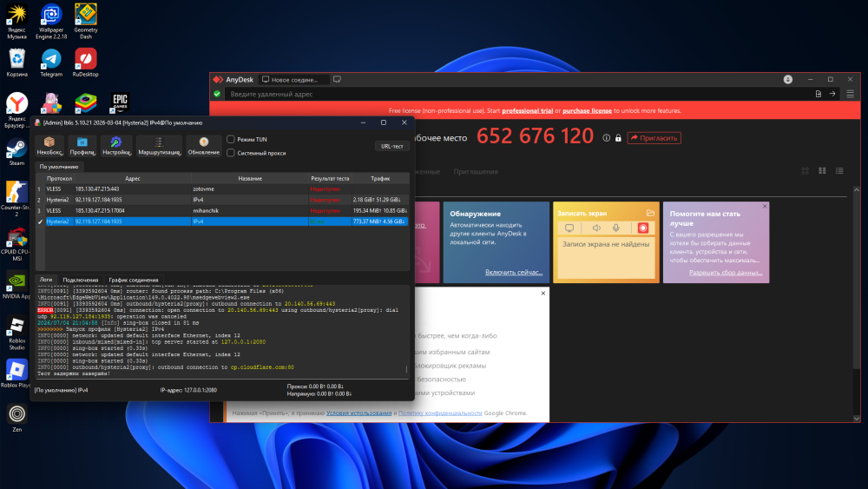Image resolution: width=868 pixels, height=489 pixels.
Task: Open Яндекс Музыка desktop shortcut
Action: point(17,22)
